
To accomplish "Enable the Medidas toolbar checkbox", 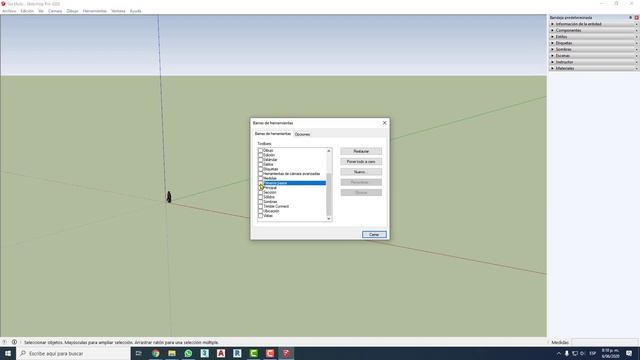I will (x=260, y=178).
